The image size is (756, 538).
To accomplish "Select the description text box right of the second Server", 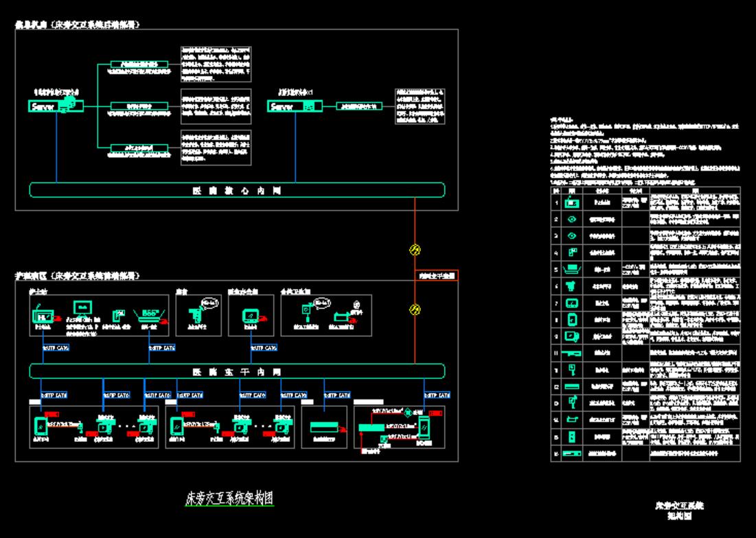I will point(424,106).
